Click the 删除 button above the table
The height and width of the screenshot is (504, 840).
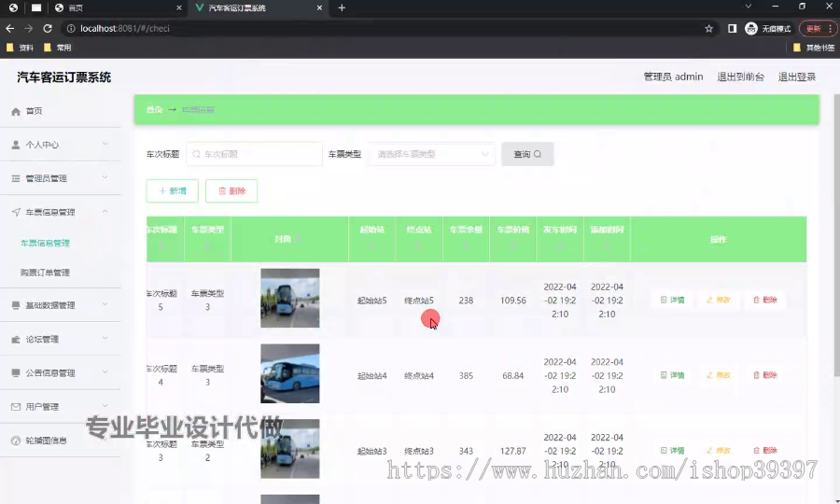[x=231, y=191]
